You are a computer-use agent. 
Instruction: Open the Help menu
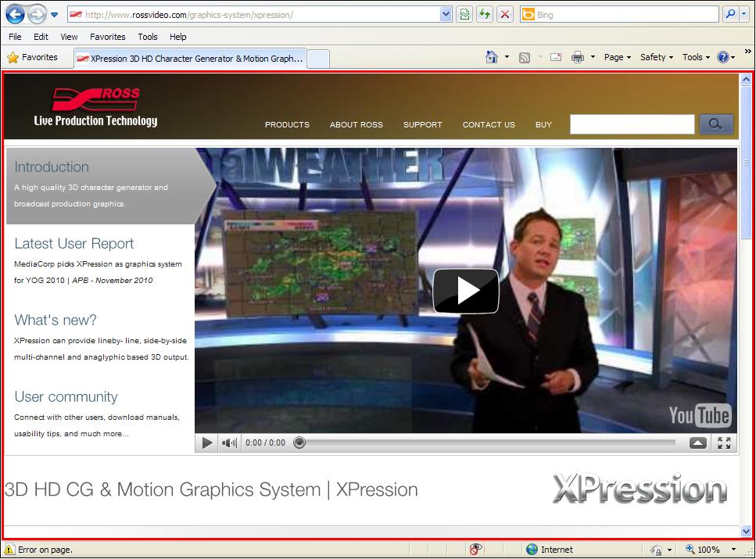click(x=178, y=37)
